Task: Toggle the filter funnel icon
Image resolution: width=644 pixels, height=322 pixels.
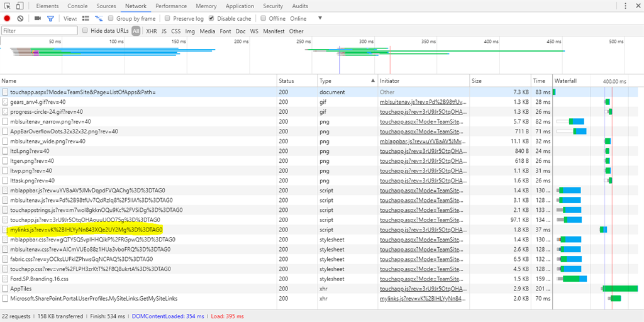Action: point(50,18)
